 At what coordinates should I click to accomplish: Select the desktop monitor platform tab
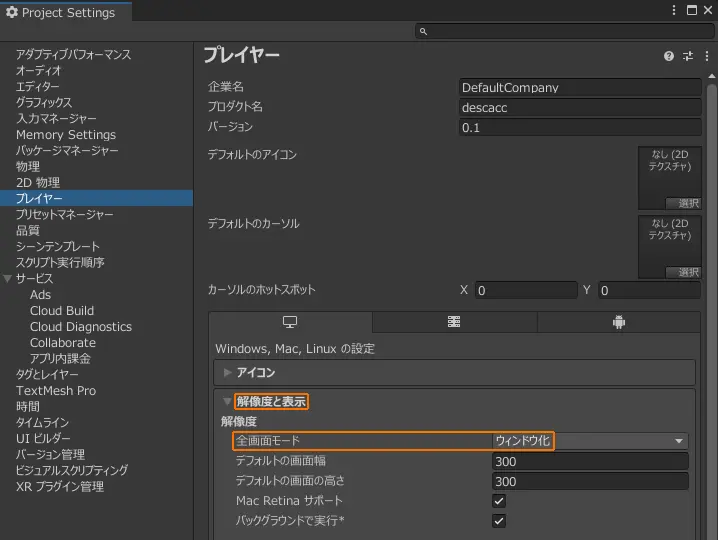290,322
